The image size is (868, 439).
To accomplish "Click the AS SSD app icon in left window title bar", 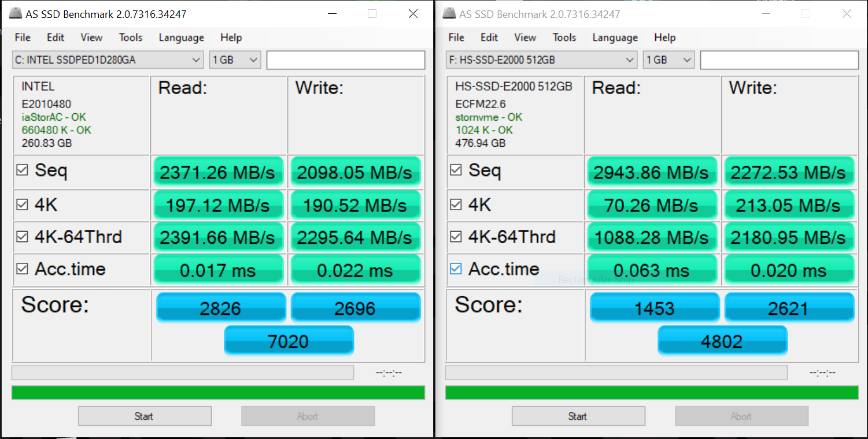I will pos(15,14).
